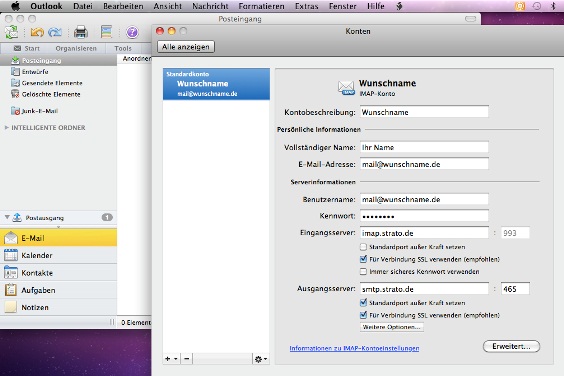Screen dimensions: 564x376
Task: Toggle outgoing SSL verwenden checkbox
Action: coord(363,315)
